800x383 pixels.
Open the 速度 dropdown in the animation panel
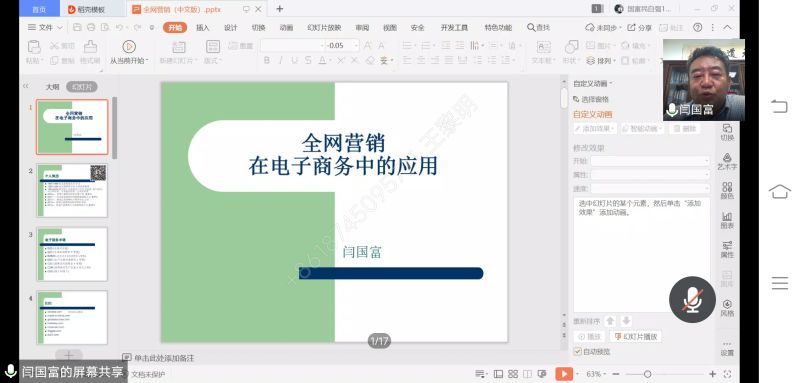pyautogui.click(x=650, y=188)
